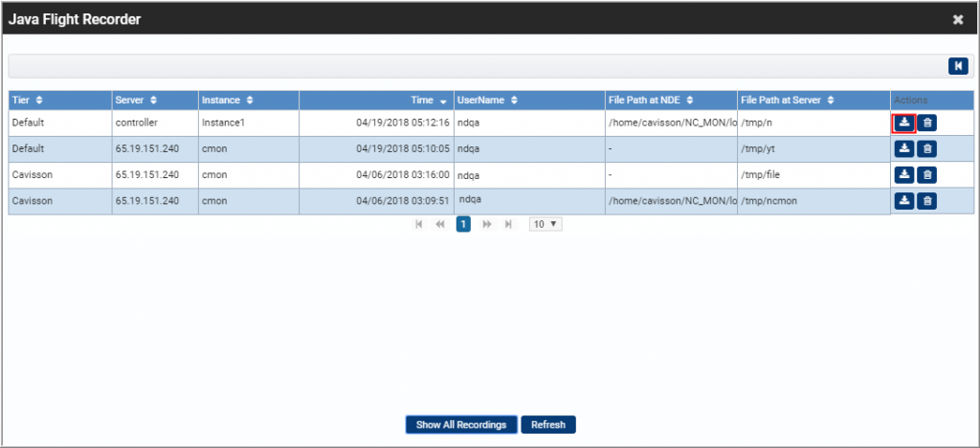Select the Instance1 cell
Image resolution: width=980 pixels, height=448 pixels.
pyautogui.click(x=249, y=123)
